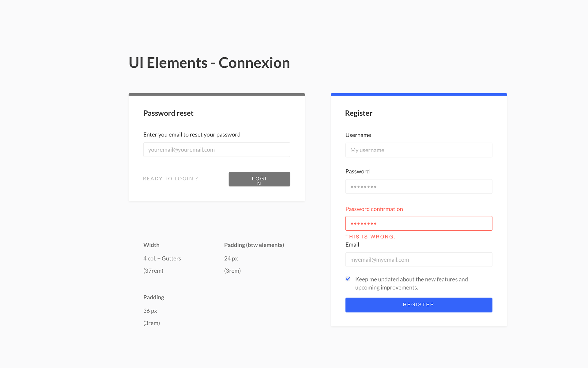Click the Username label
The height and width of the screenshot is (368, 588).
358,135
